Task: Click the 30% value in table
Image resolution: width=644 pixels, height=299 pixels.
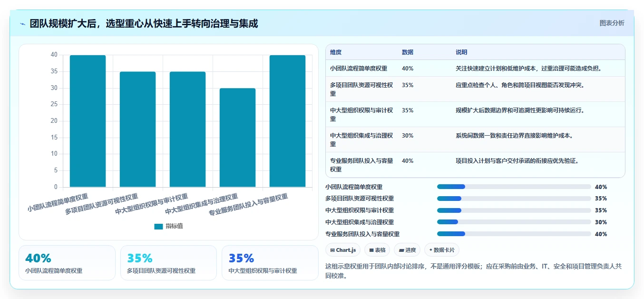Action: [408, 136]
